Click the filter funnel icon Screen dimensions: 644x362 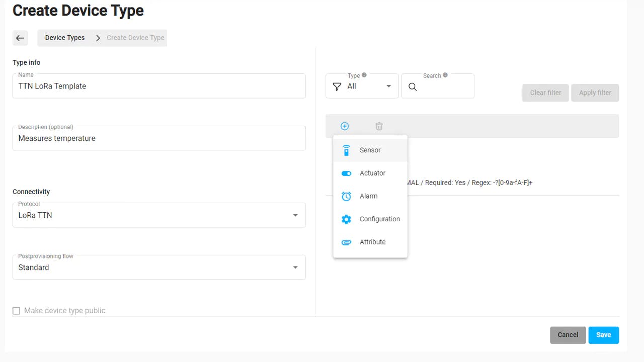pos(337,86)
